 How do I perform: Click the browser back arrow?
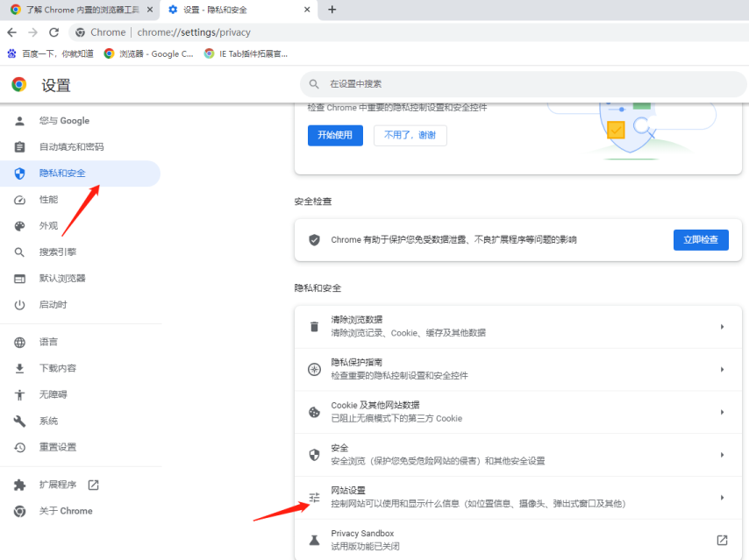(x=11, y=32)
